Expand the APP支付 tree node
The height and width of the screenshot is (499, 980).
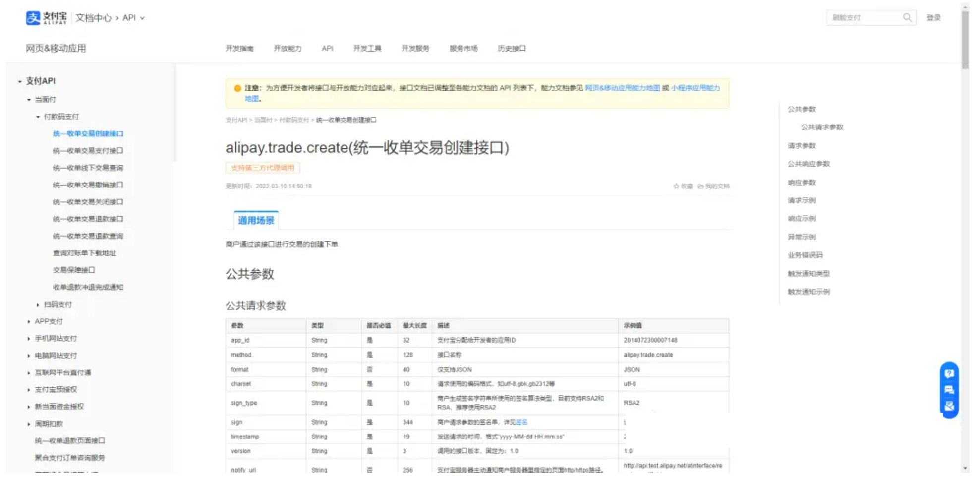(29, 322)
